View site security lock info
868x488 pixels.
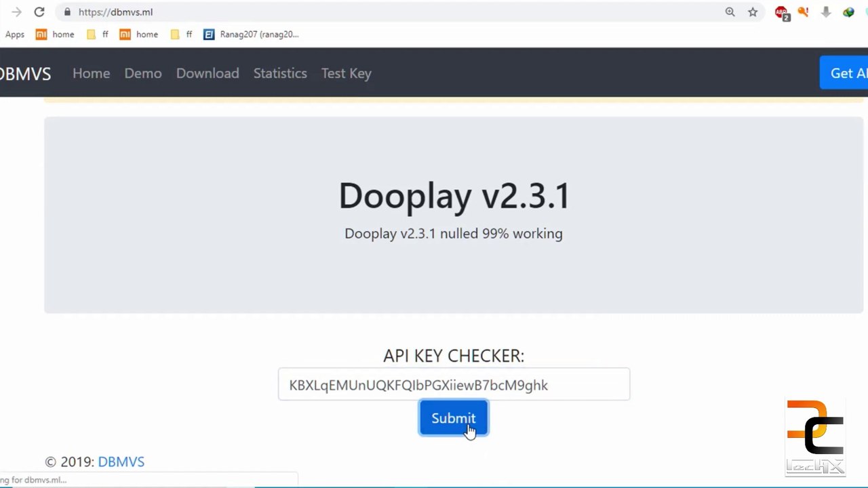tap(66, 12)
